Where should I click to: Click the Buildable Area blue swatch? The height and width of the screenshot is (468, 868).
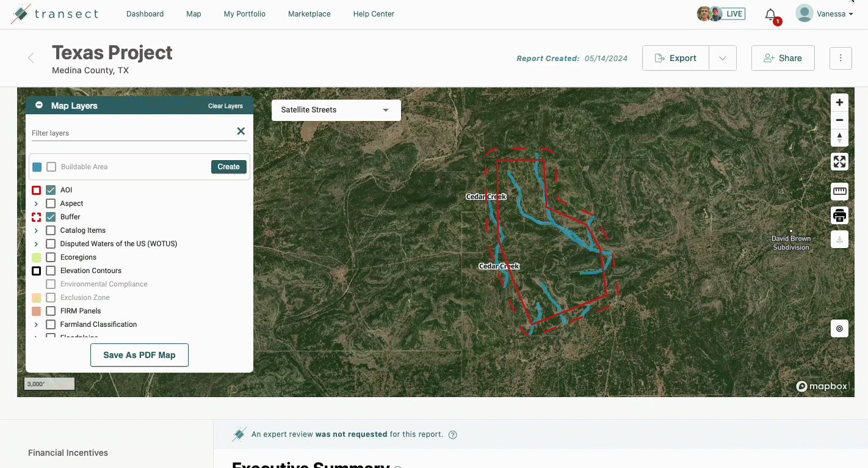(x=37, y=167)
